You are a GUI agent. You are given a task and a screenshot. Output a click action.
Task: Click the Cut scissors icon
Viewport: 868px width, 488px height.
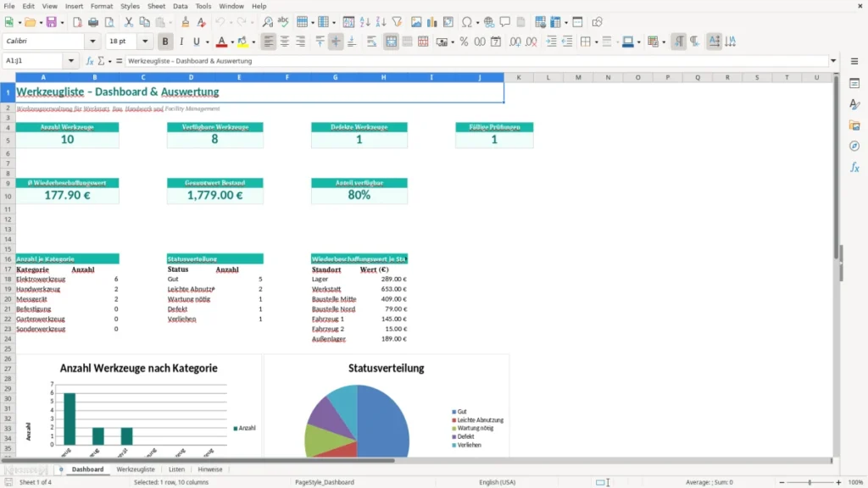(x=129, y=22)
